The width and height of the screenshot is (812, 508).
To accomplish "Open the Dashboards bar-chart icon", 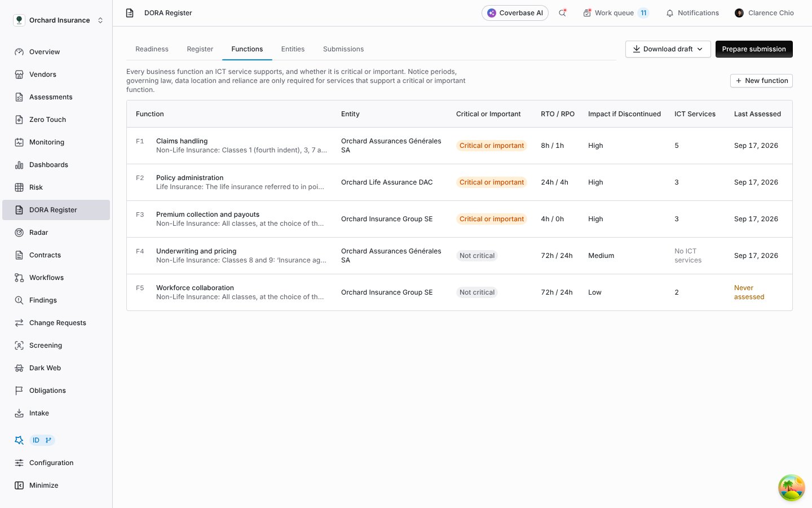I will [19, 165].
